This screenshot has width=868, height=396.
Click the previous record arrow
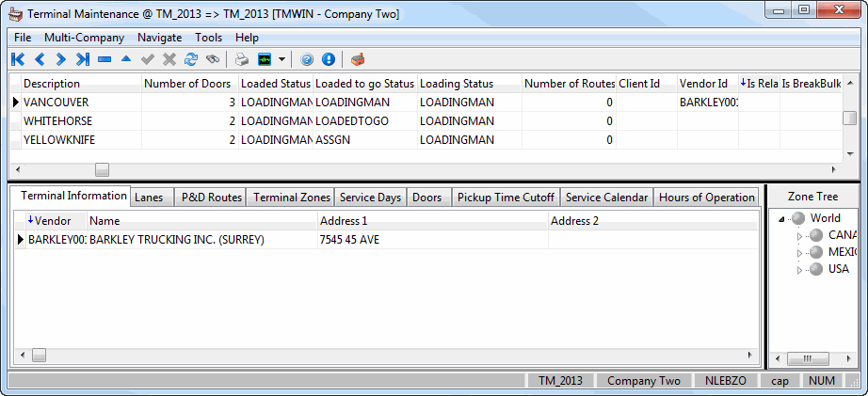40,59
